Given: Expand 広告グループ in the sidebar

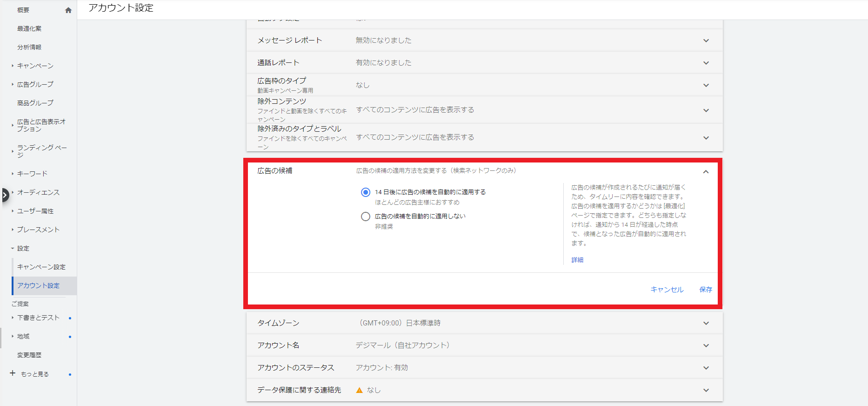Looking at the screenshot, I should coord(13,85).
